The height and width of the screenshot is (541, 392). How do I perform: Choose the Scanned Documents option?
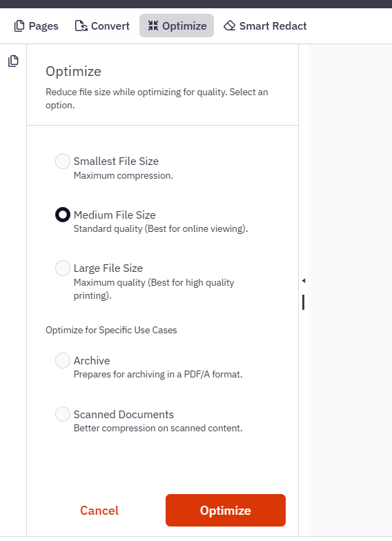(63, 414)
